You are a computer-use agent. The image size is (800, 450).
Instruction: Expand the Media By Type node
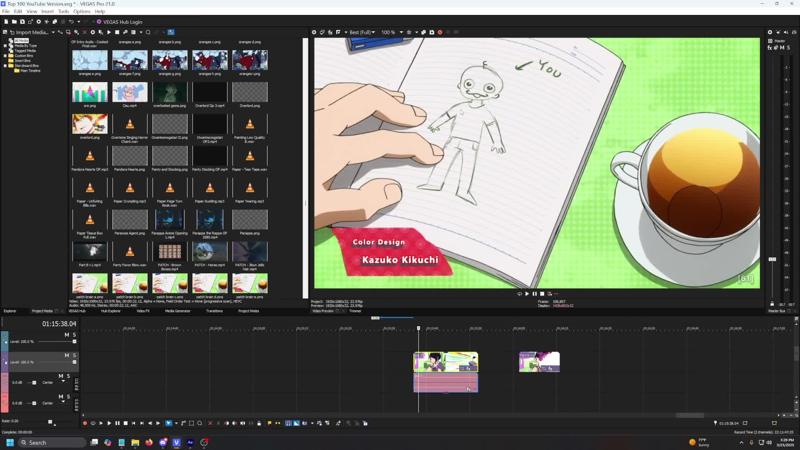(x=5, y=45)
